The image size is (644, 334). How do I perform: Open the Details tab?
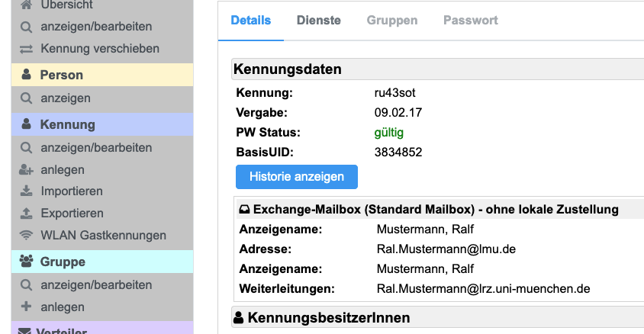tap(250, 21)
